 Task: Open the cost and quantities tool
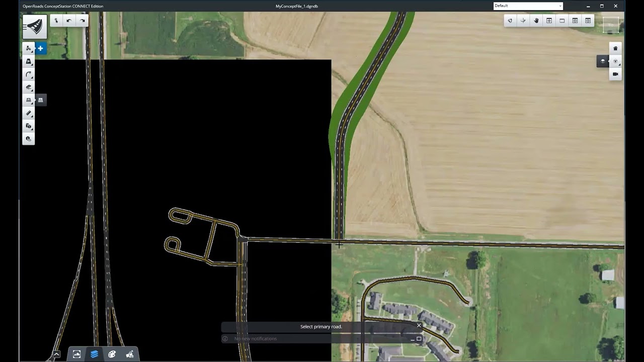tap(29, 139)
